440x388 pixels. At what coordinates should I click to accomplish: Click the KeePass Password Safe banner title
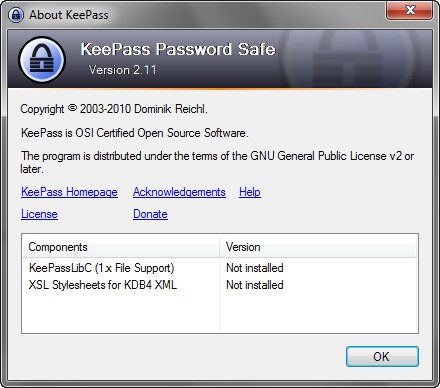pyautogui.click(x=178, y=49)
